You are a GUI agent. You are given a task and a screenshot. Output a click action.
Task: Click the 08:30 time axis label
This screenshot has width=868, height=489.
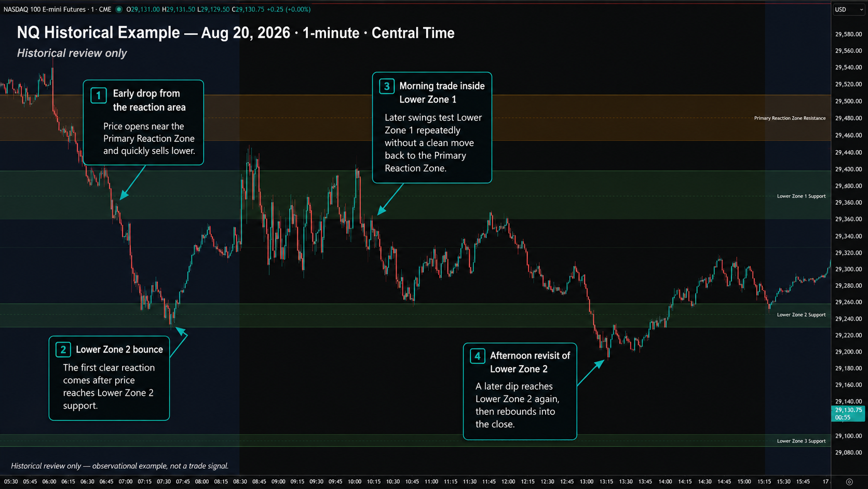(x=240, y=482)
